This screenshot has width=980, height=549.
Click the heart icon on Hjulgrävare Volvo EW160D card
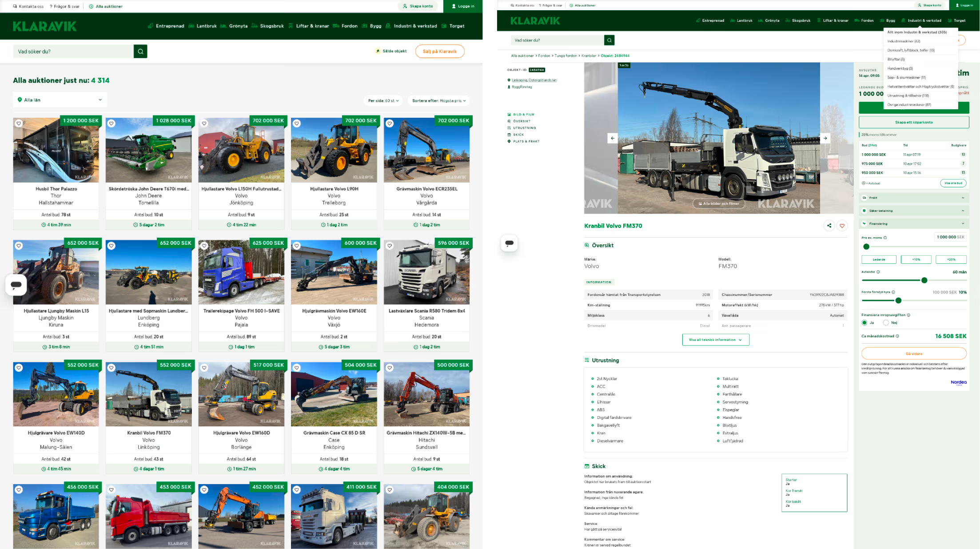pyautogui.click(x=204, y=368)
